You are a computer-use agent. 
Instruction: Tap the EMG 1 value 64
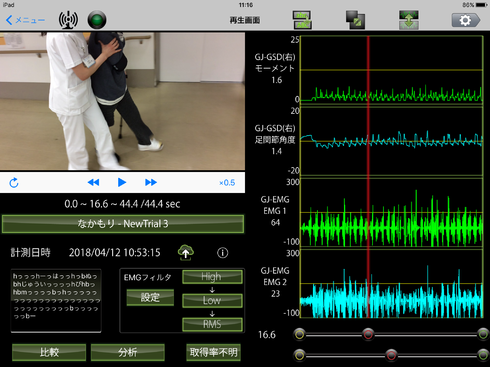pyautogui.click(x=275, y=222)
